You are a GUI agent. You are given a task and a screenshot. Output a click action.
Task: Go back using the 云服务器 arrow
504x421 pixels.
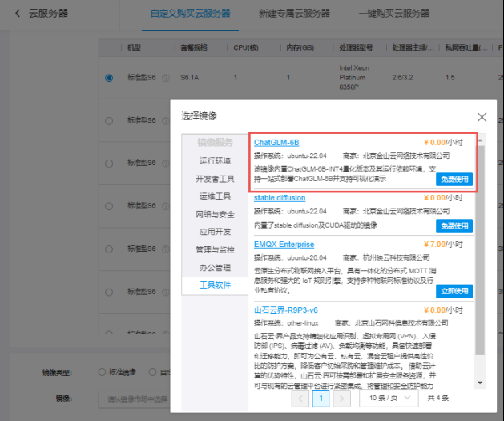pyautogui.click(x=18, y=14)
